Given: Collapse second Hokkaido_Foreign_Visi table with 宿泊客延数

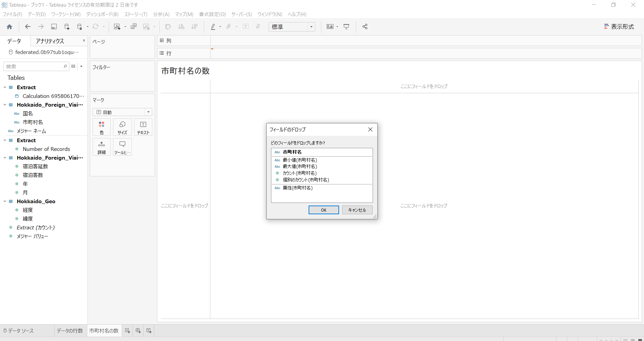Looking at the screenshot, I should pyautogui.click(x=5, y=158).
